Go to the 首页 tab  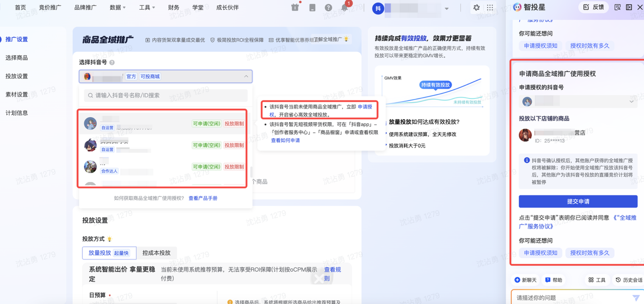coord(21,8)
